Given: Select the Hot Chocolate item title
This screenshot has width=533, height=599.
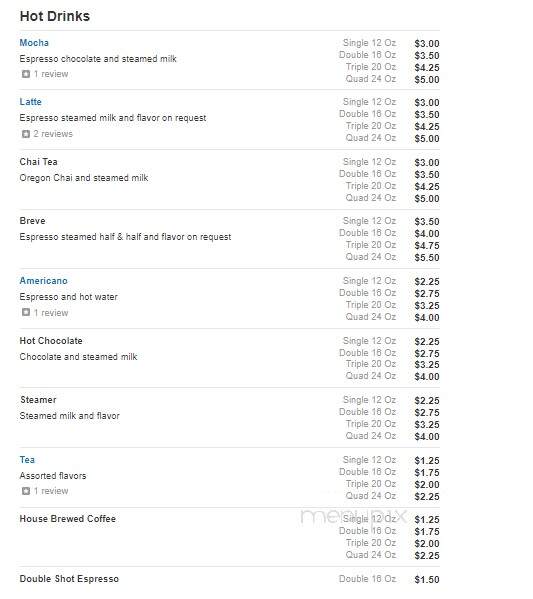Looking at the screenshot, I should click(51, 341).
